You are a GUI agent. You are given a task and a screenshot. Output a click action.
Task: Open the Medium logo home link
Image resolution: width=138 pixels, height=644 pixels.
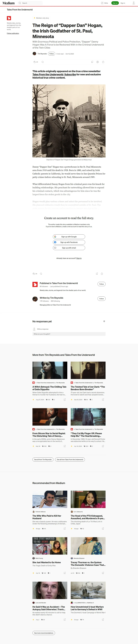point(8,3)
